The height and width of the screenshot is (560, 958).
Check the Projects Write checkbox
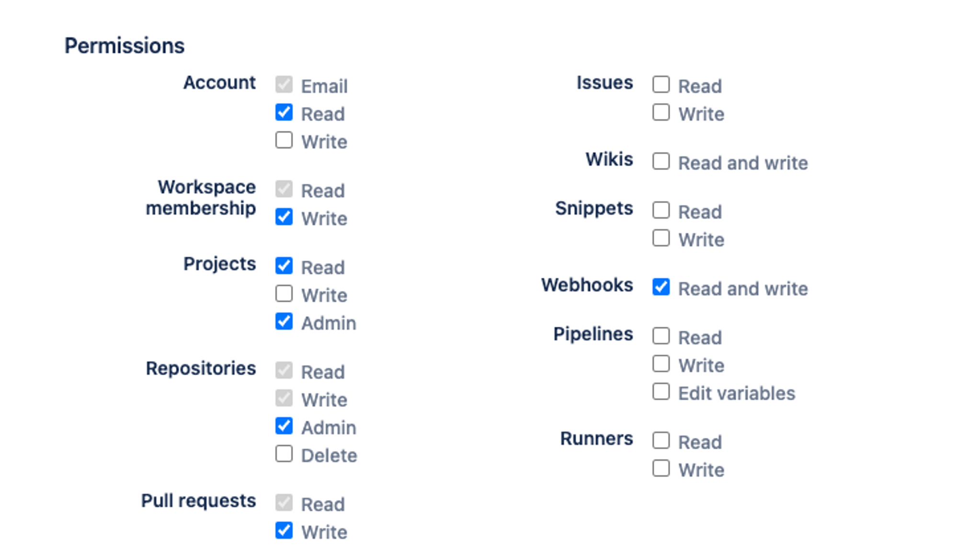pyautogui.click(x=284, y=294)
